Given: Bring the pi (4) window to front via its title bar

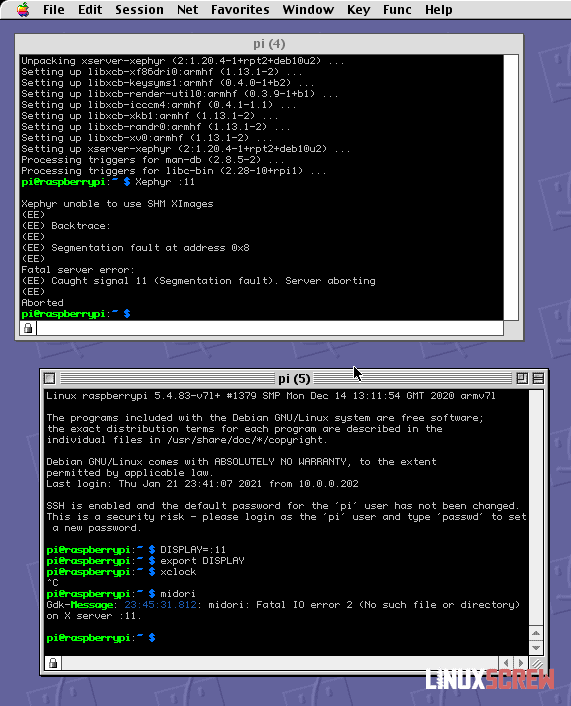Looking at the screenshot, I should 269,44.
